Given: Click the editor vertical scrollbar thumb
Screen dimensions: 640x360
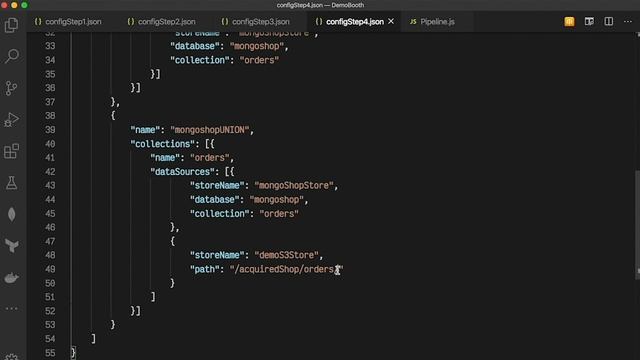Looking at the screenshot, I should point(637,224).
